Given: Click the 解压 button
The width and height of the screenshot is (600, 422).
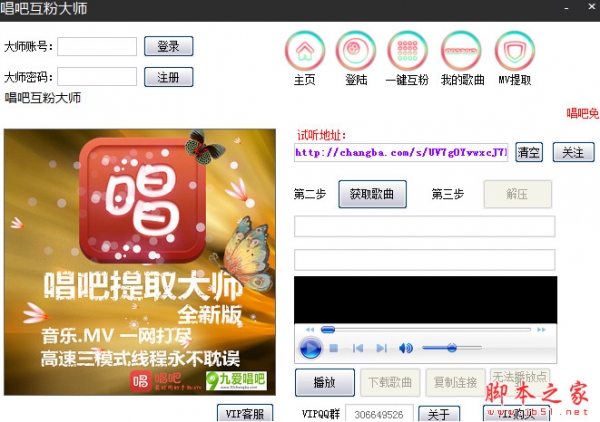Looking at the screenshot, I should pos(517,194).
